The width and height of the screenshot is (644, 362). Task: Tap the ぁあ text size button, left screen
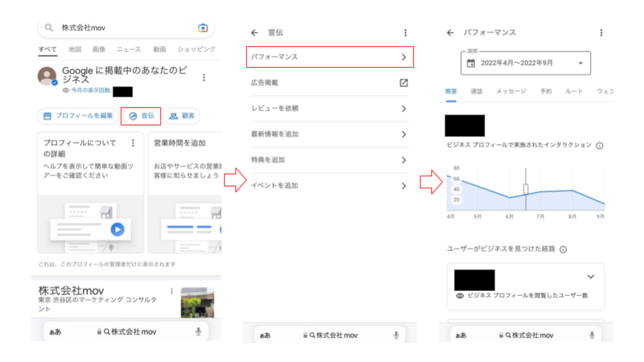tap(56, 332)
